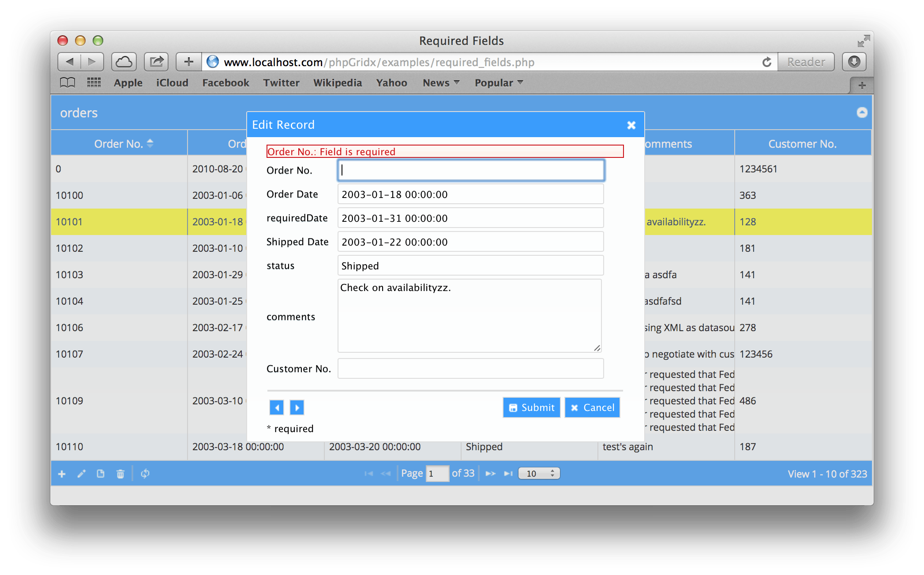Go to previous record in dialog

tap(277, 407)
